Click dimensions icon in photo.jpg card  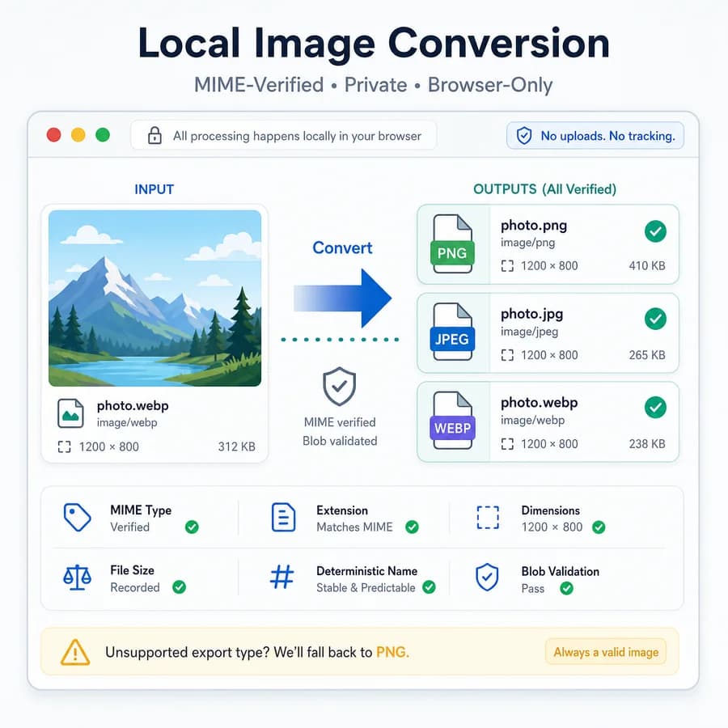tap(507, 355)
